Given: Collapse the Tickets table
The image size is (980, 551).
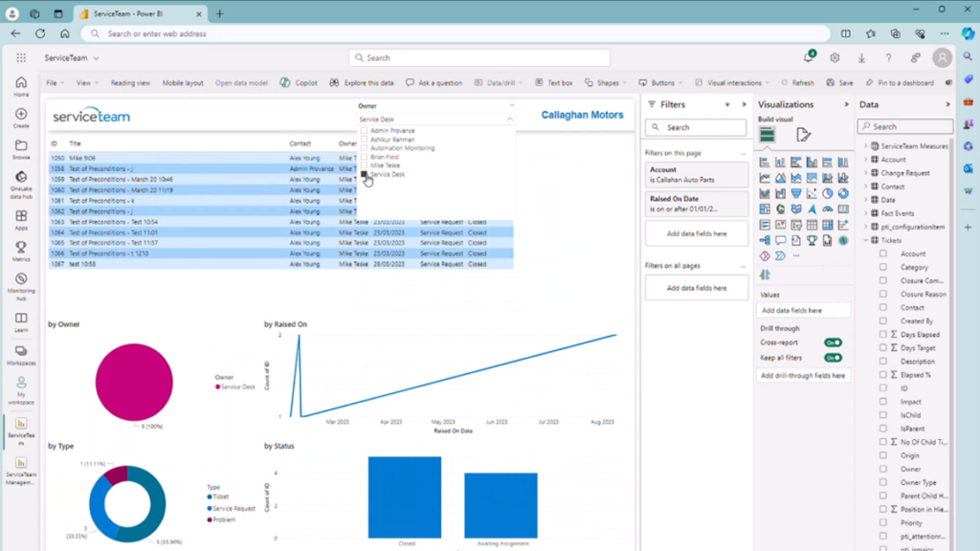Looking at the screenshot, I should pos(865,240).
